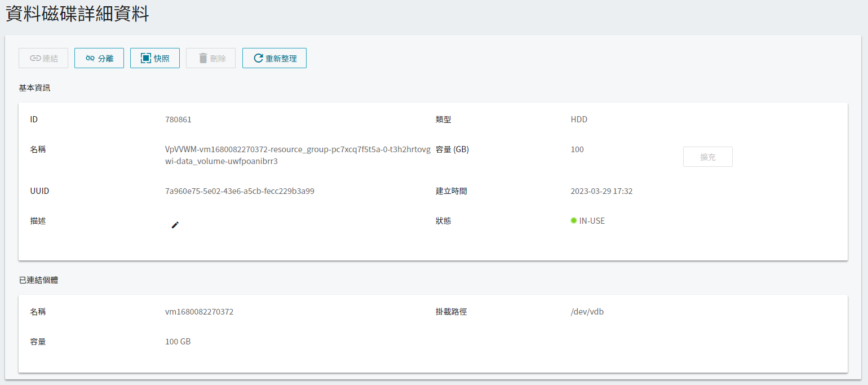Click the 已連結個體 section heading

click(38, 280)
